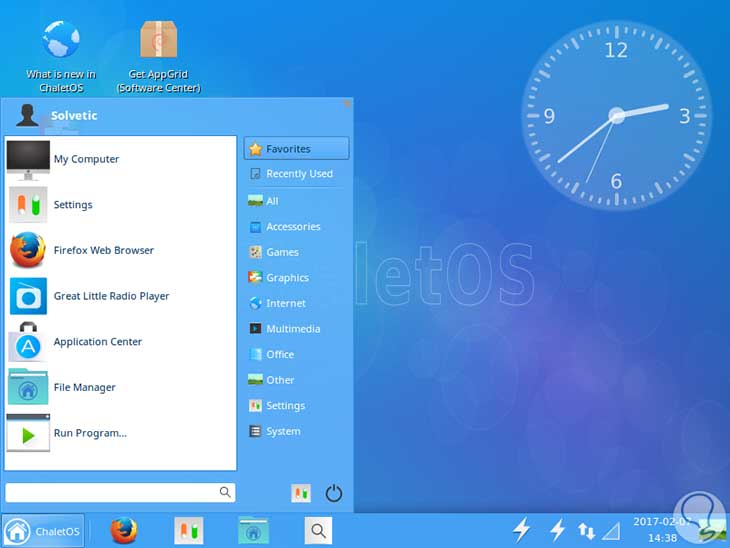Open Settings switches icon in favorites list
This screenshot has height=548, width=730.
tap(28, 205)
